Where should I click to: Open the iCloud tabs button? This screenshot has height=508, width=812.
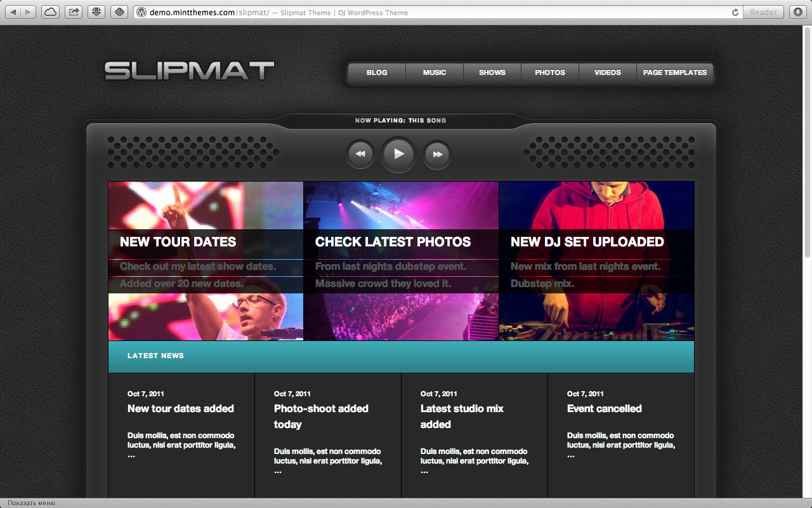click(x=51, y=12)
